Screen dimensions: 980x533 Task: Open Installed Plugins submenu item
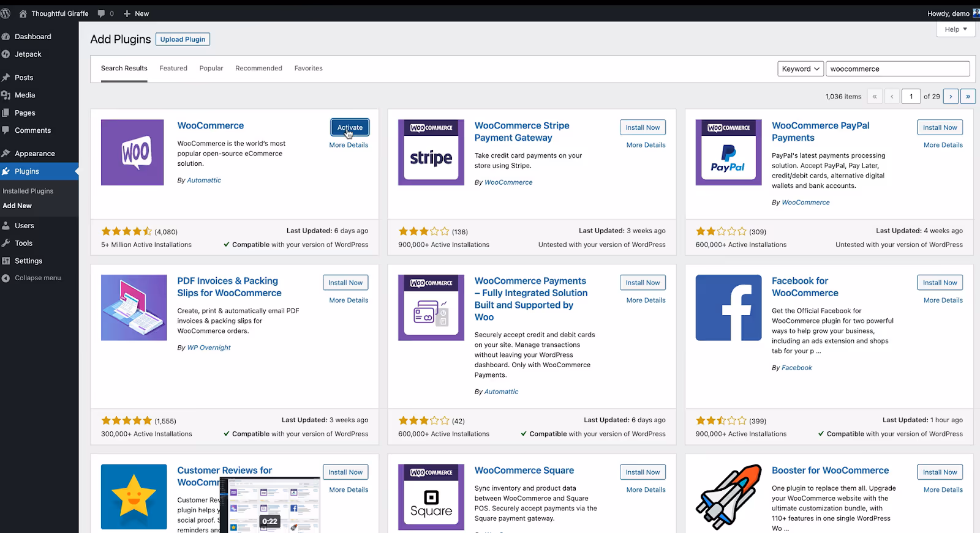28,191
